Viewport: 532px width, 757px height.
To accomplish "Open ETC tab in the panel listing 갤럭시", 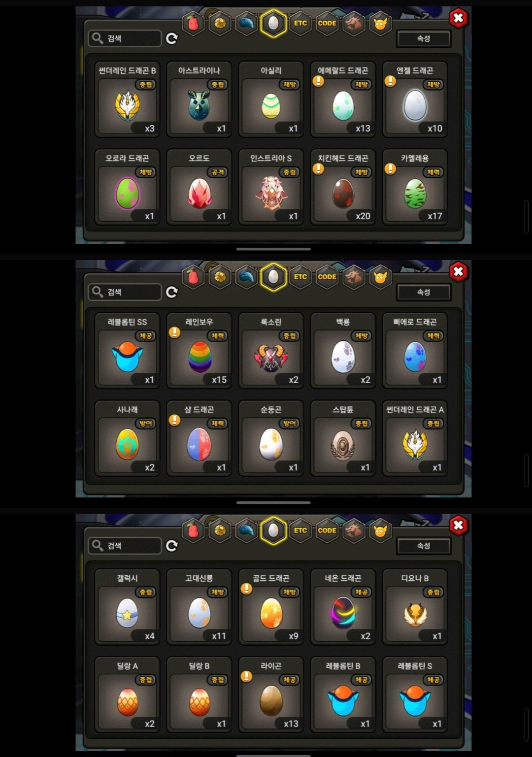I will click(x=300, y=530).
